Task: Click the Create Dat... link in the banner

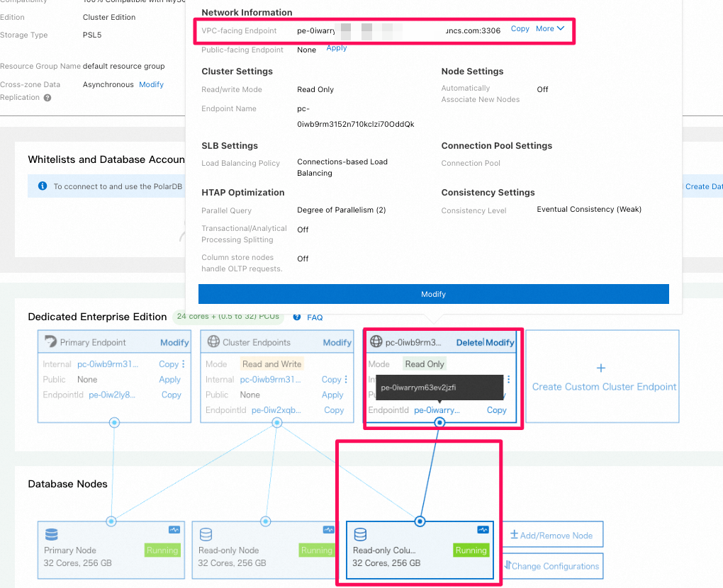Action: 704,186
